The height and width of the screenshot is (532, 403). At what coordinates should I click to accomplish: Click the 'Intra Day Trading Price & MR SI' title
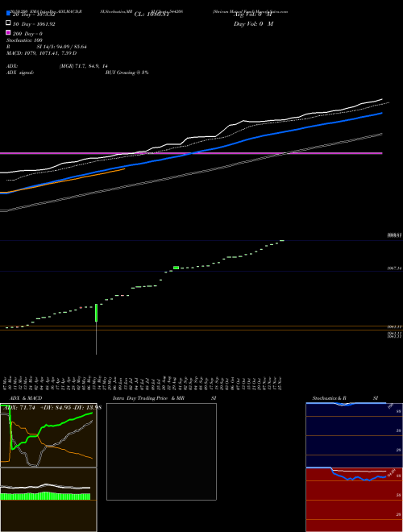[164, 398]
